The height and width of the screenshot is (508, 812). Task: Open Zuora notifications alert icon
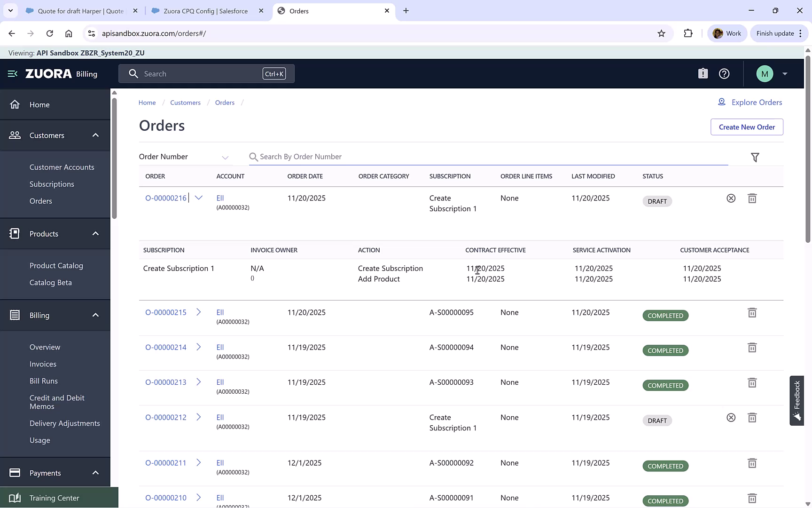703,73
